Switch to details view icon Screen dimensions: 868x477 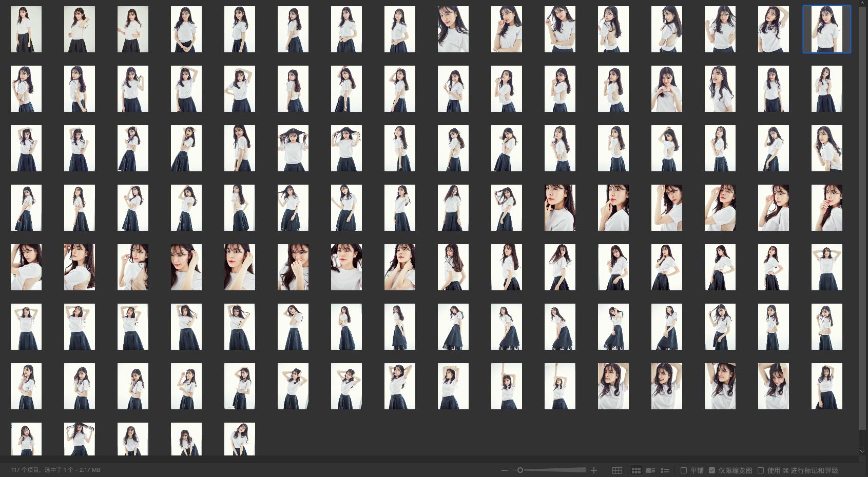pos(650,470)
